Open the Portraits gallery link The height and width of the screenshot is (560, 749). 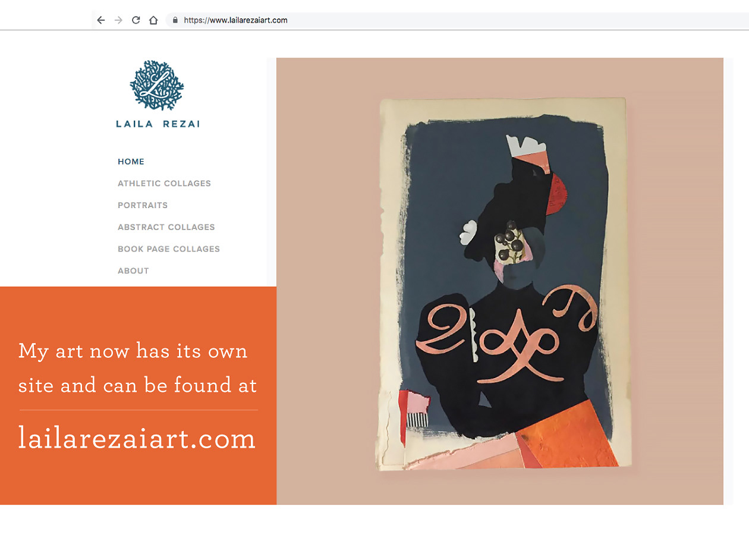[x=143, y=206]
